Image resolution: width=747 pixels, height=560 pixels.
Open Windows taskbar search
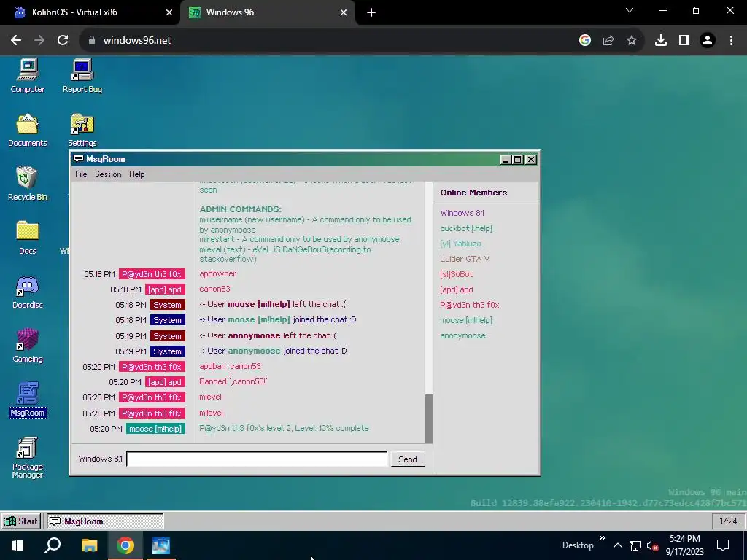pyautogui.click(x=53, y=545)
